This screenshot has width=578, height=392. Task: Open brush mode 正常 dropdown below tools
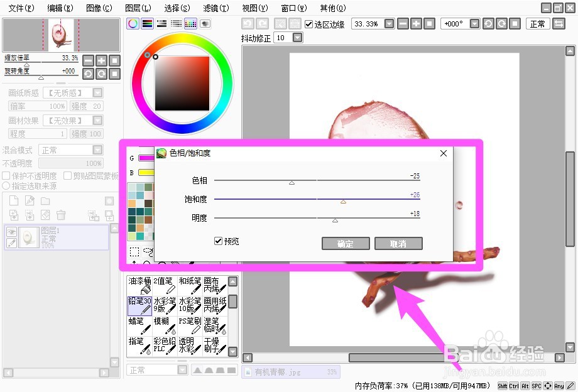pyautogui.click(x=182, y=369)
